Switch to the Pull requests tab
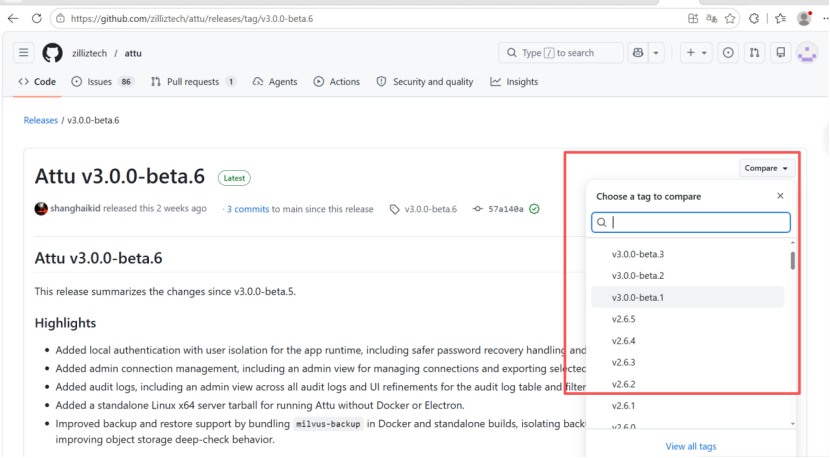Screen dimensions: 830x458 tap(193, 82)
